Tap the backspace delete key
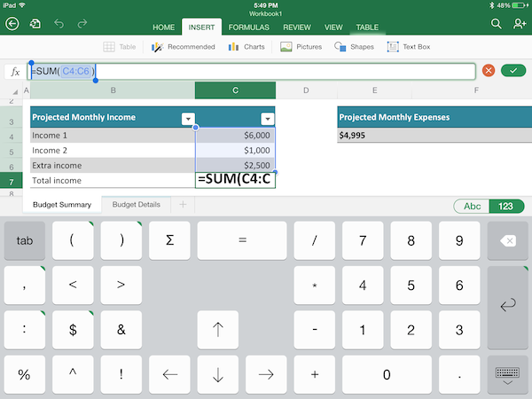The image size is (532, 399). click(x=507, y=240)
